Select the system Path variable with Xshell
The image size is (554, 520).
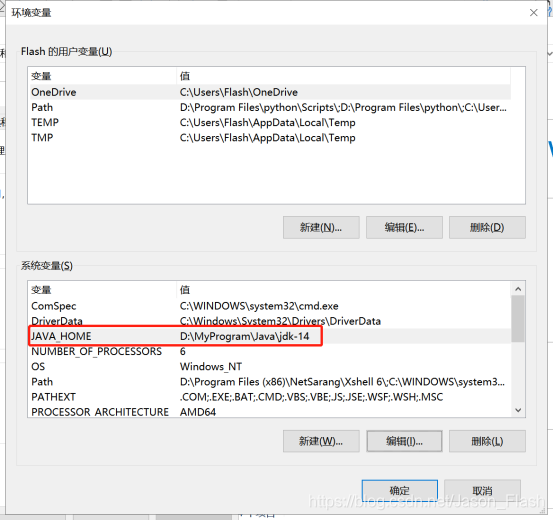tap(269, 382)
